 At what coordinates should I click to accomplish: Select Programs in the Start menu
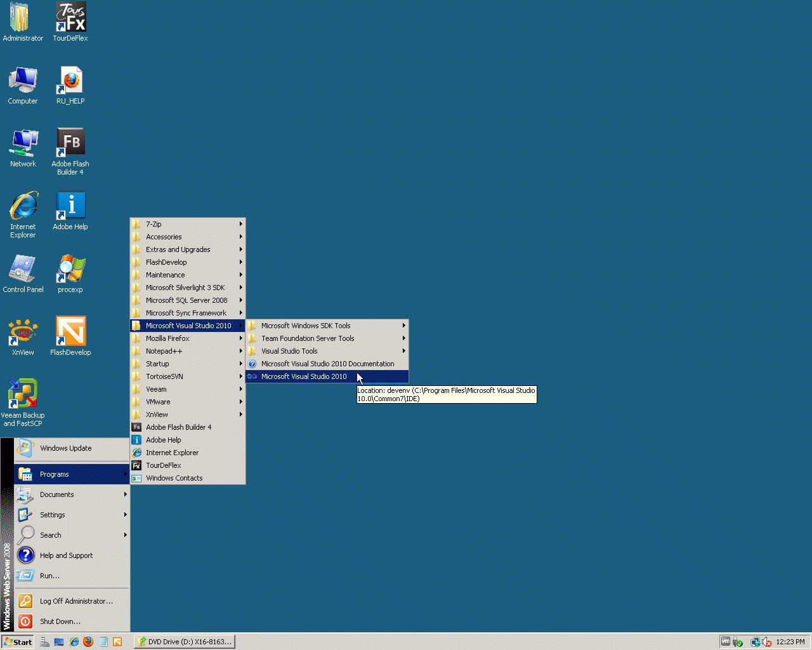click(72, 474)
